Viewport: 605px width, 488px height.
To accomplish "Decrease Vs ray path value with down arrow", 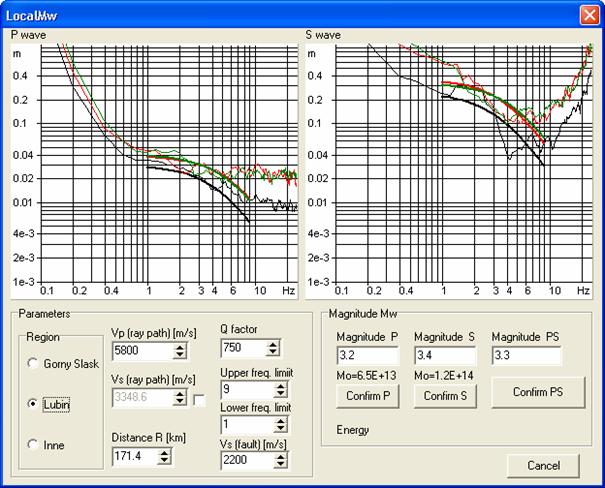I will 180,402.
